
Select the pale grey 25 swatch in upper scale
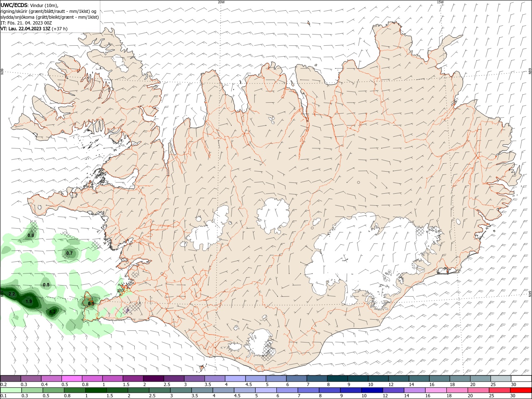[501, 379]
